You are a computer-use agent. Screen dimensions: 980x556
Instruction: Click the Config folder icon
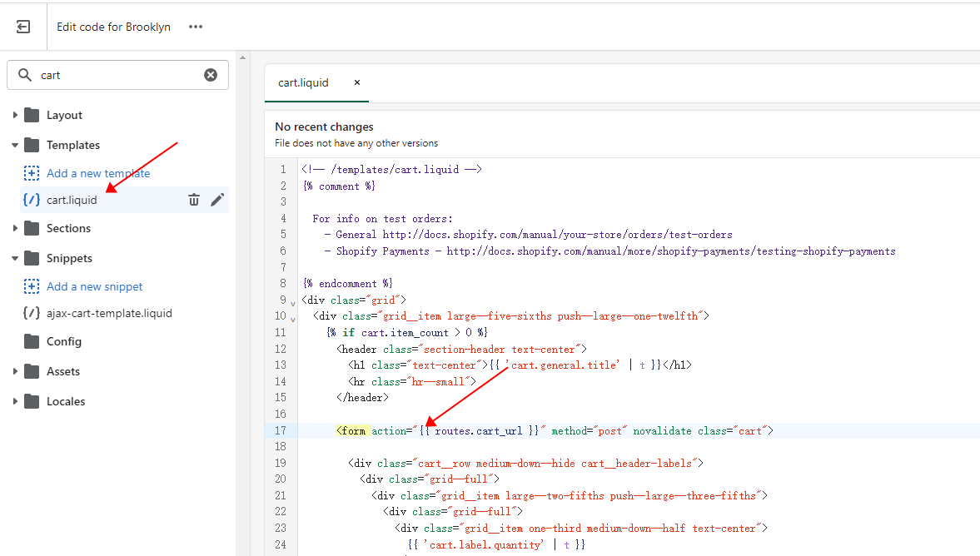click(32, 341)
